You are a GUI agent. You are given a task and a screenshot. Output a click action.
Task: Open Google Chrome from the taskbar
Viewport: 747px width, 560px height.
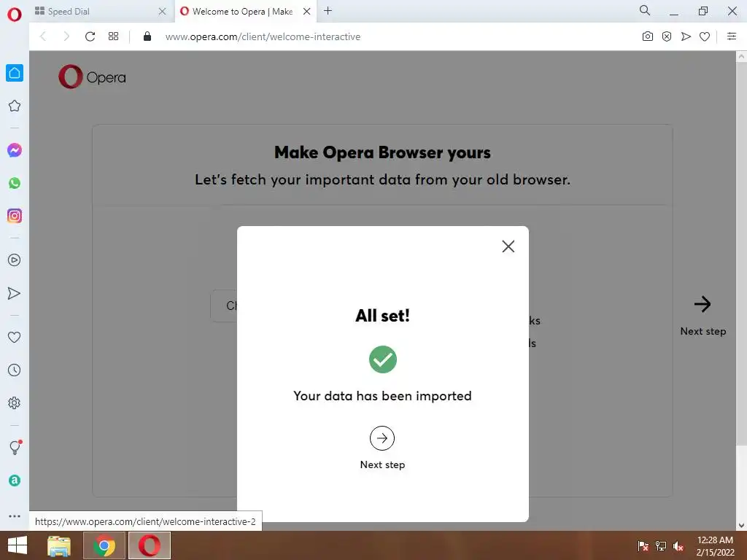pyautogui.click(x=104, y=545)
